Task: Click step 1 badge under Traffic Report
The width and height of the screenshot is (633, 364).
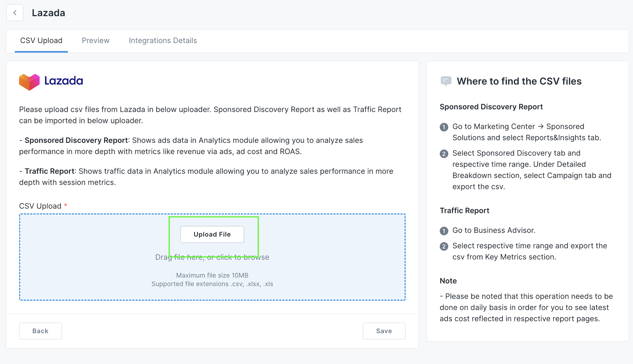Action: coord(444,231)
